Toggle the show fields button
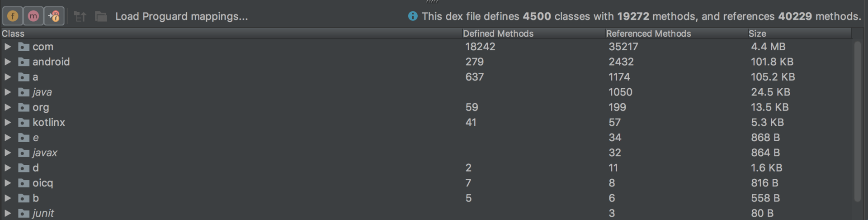The width and height of the screenshot is (868, 220). pyautogui.click(x=13, y=16)
